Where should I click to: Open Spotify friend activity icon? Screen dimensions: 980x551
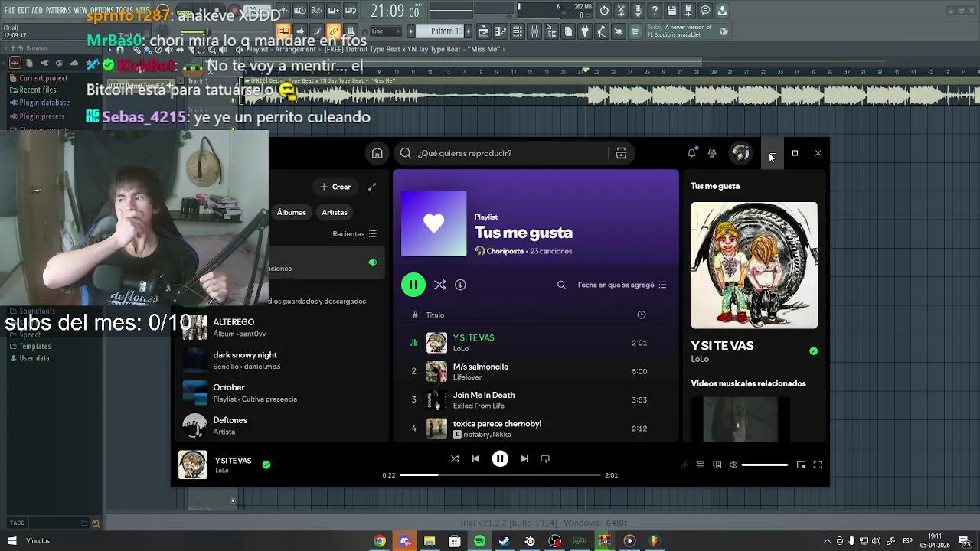click(x=712, y=153)
